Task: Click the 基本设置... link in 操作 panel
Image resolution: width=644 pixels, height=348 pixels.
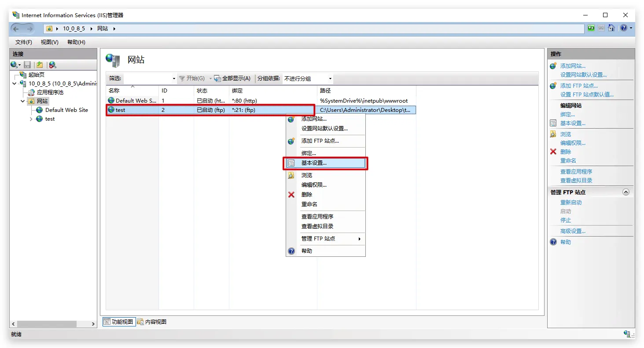Action: click(573, 123)
